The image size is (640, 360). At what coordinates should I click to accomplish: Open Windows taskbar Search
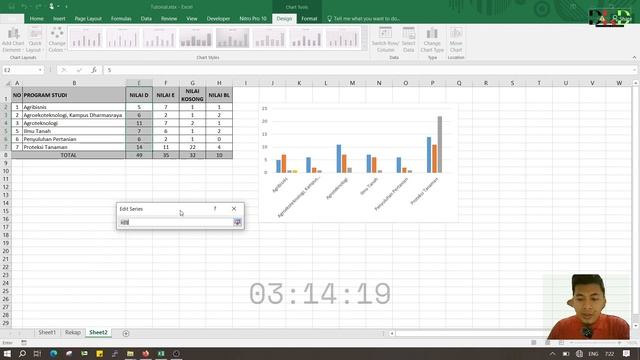(x=22, y=353)
